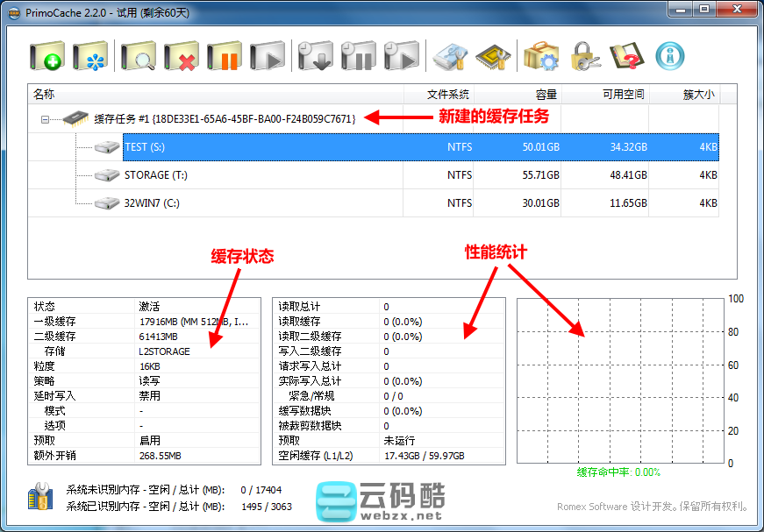Click the memory chip tool icon
Screen dimensions: 764x532
pos(493,57)
